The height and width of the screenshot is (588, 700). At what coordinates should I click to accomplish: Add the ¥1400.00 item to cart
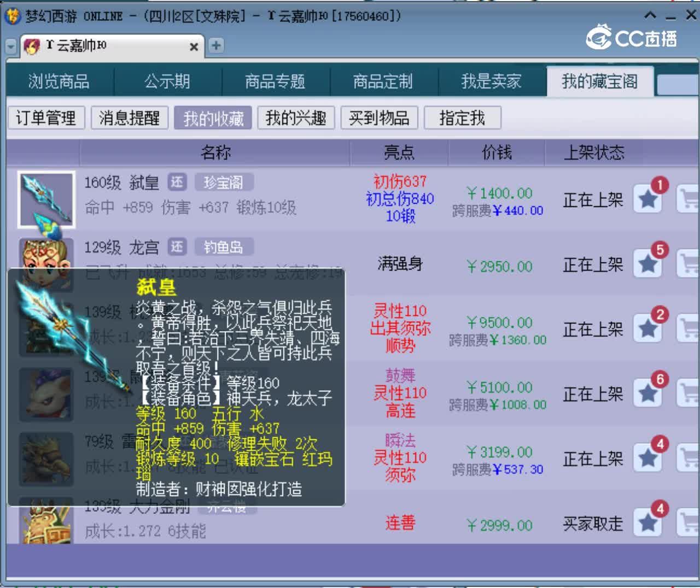pos(688,199)
